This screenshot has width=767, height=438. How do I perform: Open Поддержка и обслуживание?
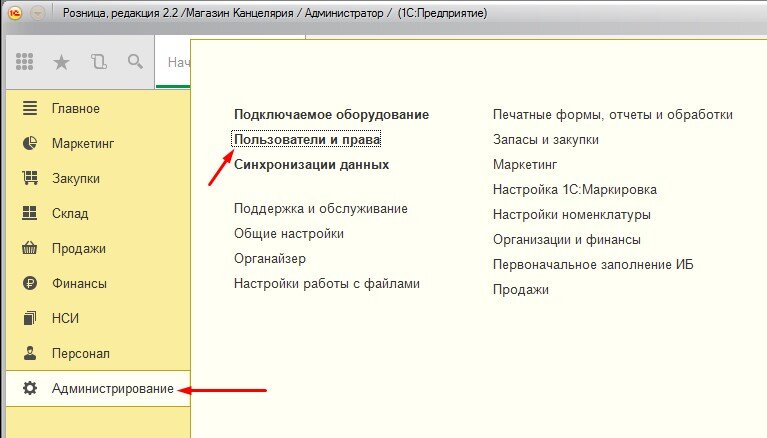[320, 208]
